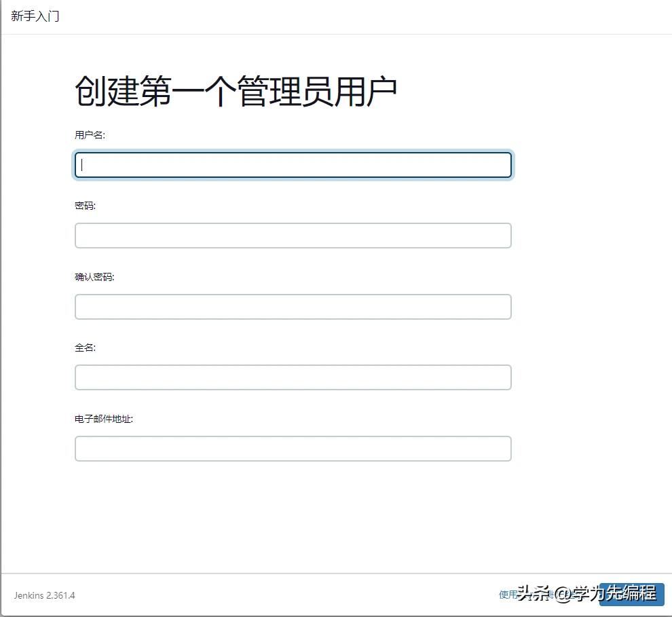The width and height of the screenshot is (672, 617).
Task: Select the 用户名 field label
Action: 84,135
